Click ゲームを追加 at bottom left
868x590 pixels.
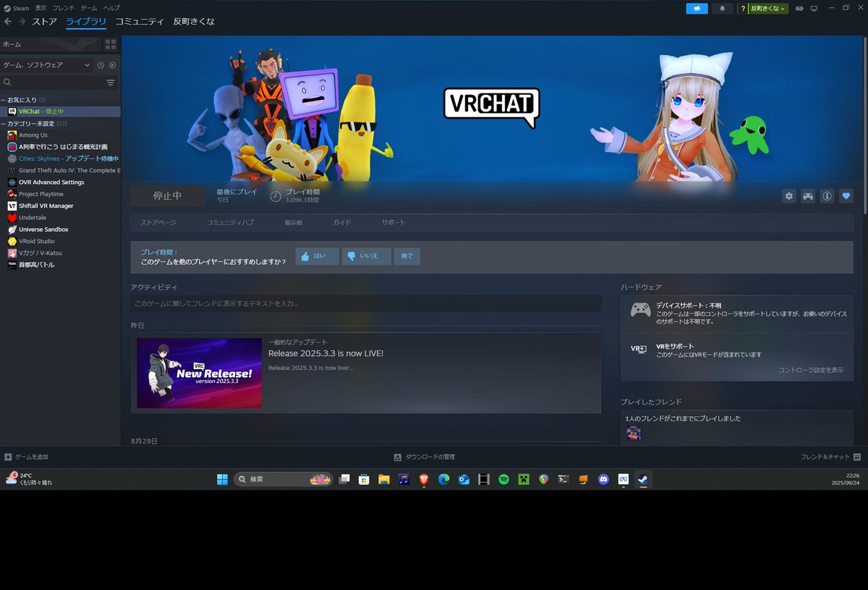point(27,458)
